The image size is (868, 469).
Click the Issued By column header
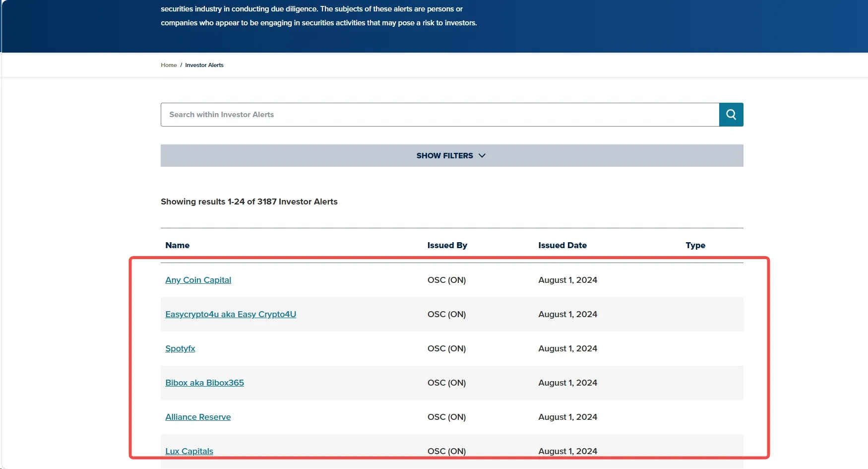(447, 245)
